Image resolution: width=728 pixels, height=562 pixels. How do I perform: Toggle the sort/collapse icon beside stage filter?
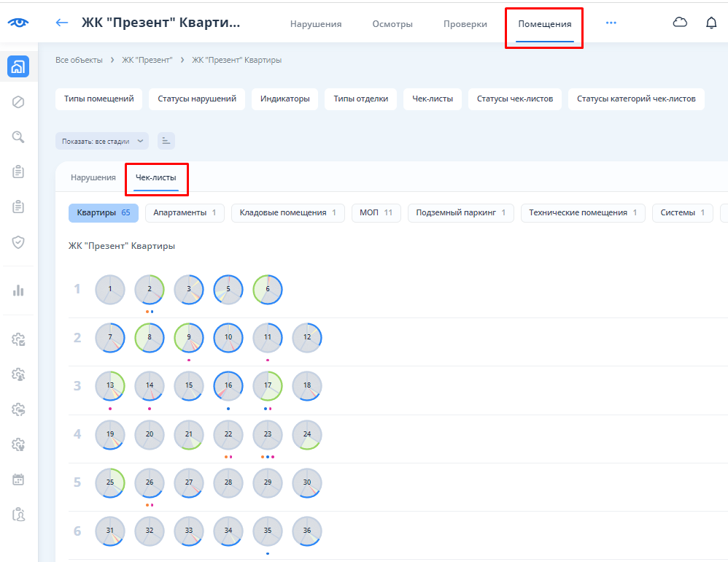pyautogui.click(x=166, y=141)
